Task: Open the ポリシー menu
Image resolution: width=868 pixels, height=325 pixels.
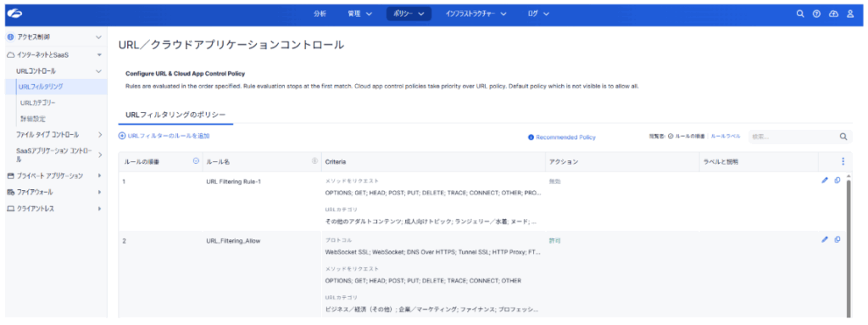Action: click(409, 14)
